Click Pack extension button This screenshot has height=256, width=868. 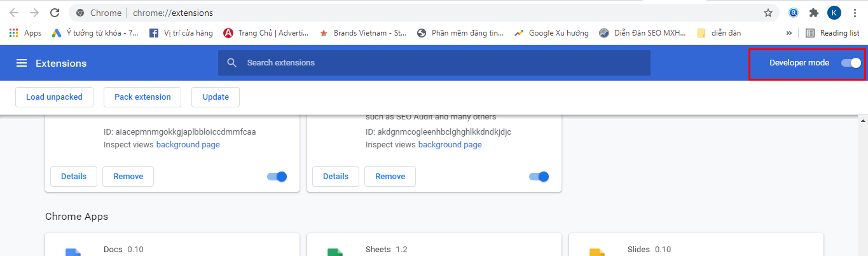pyautogui.click(x=142, y=97)
